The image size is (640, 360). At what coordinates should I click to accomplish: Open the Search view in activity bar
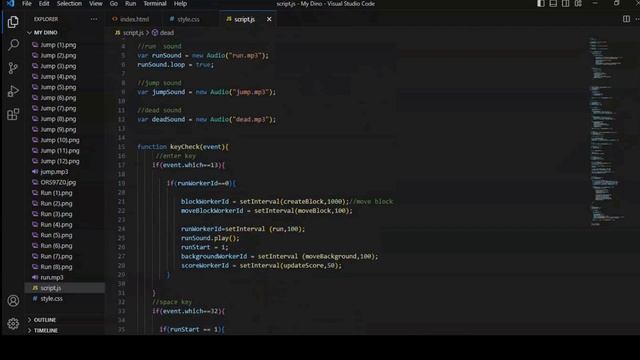pos(13,44)
